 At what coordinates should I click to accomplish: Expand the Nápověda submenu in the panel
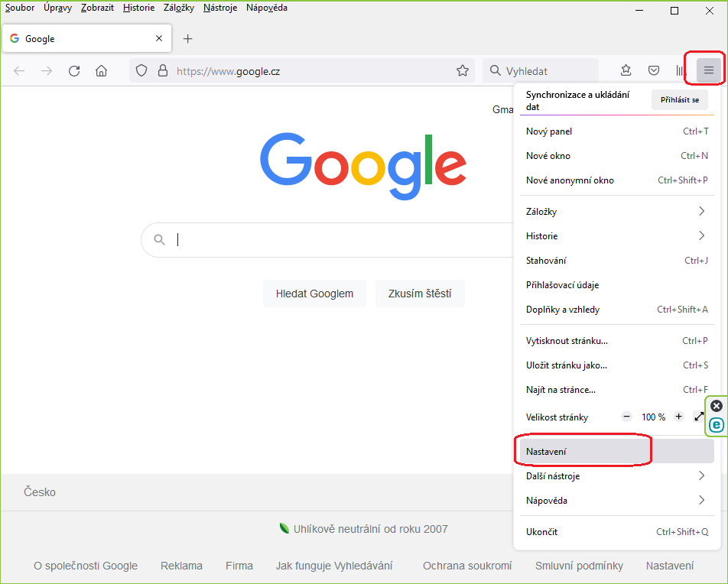(616, 501)
